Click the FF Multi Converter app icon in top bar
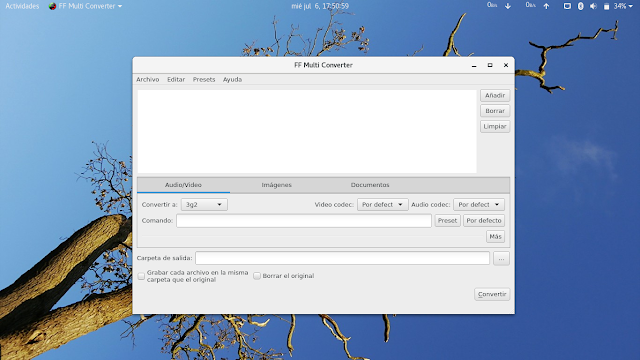Screen dimensions: 640x360 click(x=52, y=6)
